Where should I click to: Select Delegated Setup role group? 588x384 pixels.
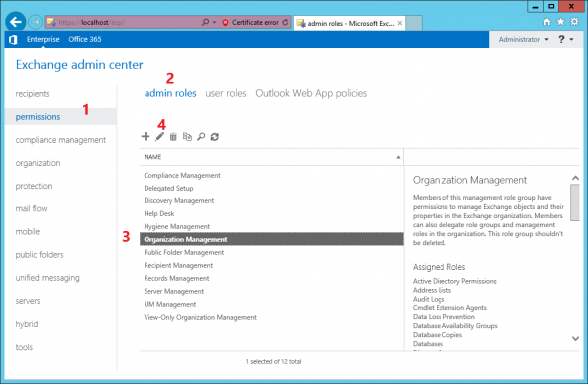click(271, 189)
